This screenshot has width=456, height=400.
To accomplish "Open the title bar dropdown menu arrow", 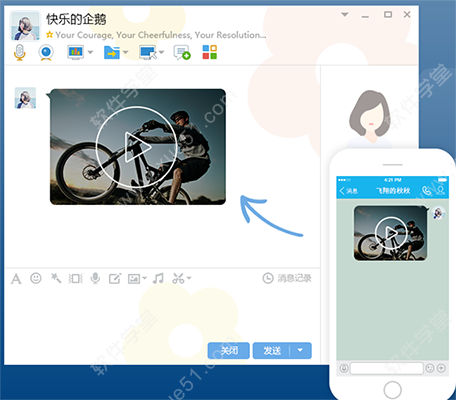I will click(x=345, y=15).
